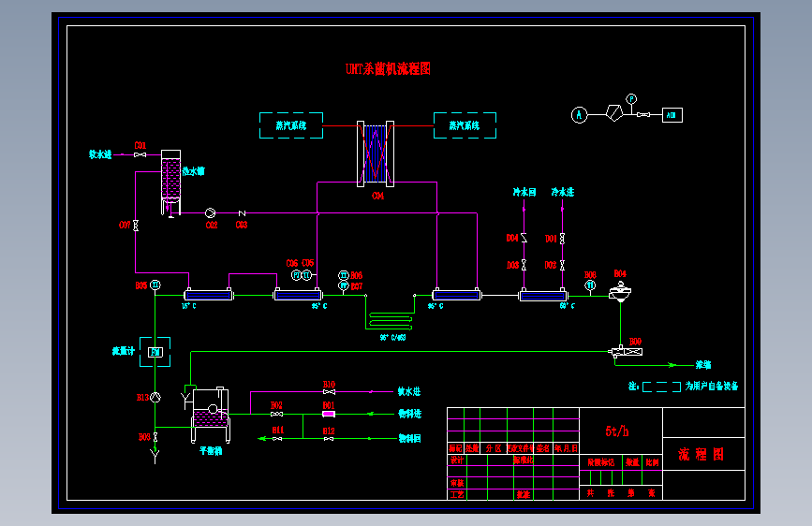Select the balance tank (平衡槽) vessel symbol

coord(211,415)
